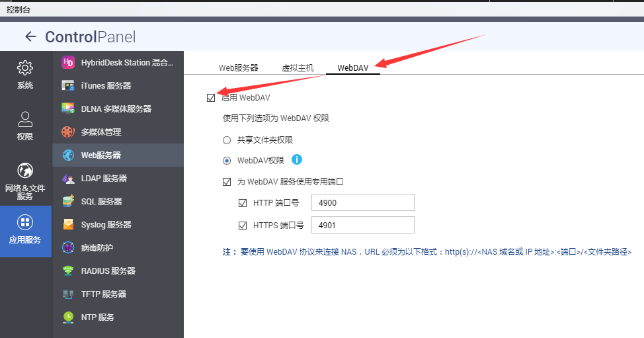Toggle 为 WebDAV 服务使用专用端口 checkbox
Screen dimensions: 644x338
(227, 181)
